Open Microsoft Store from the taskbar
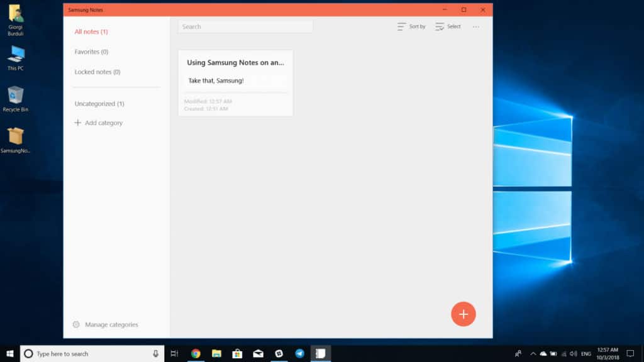 coord(237,354)
